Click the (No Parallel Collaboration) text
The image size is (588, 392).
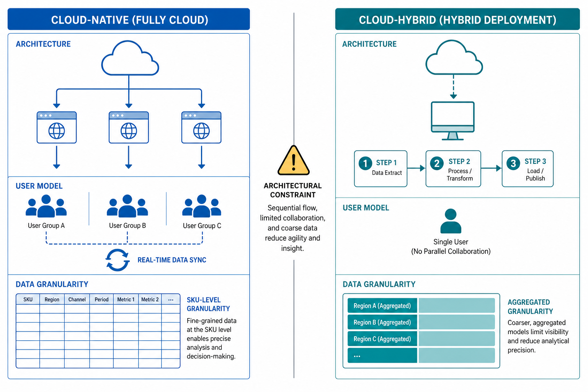[451, 251]
